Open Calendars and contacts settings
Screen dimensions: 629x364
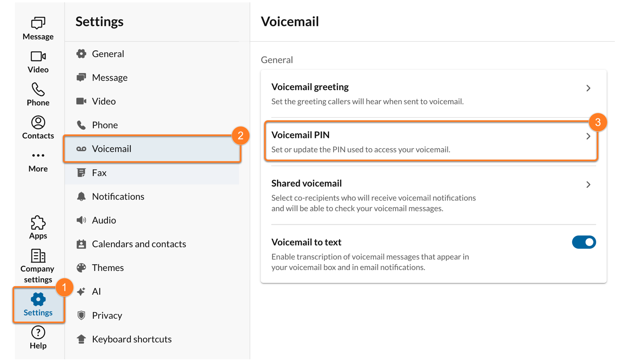139,244
